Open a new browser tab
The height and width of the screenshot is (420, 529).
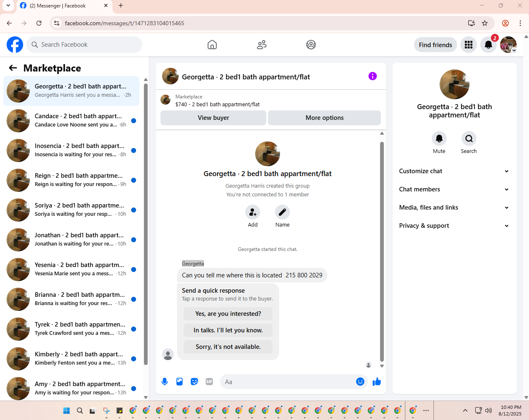[121, 6]
